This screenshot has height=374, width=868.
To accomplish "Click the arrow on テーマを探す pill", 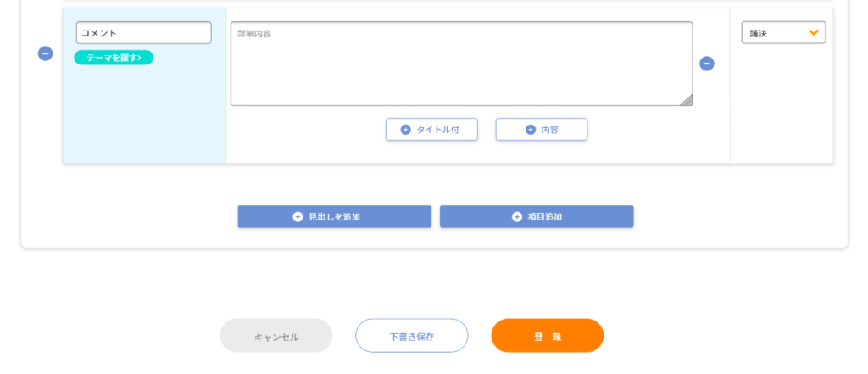I will (x=139, y=58).
